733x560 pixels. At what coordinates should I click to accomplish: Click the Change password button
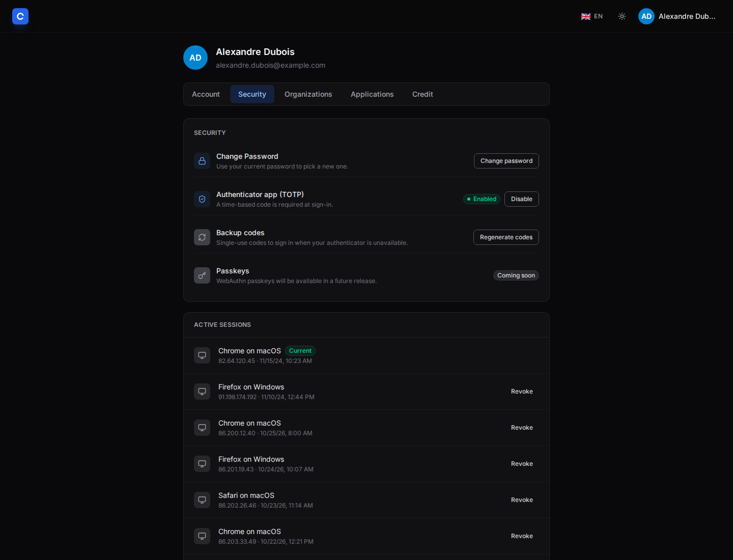pos(506,161)
